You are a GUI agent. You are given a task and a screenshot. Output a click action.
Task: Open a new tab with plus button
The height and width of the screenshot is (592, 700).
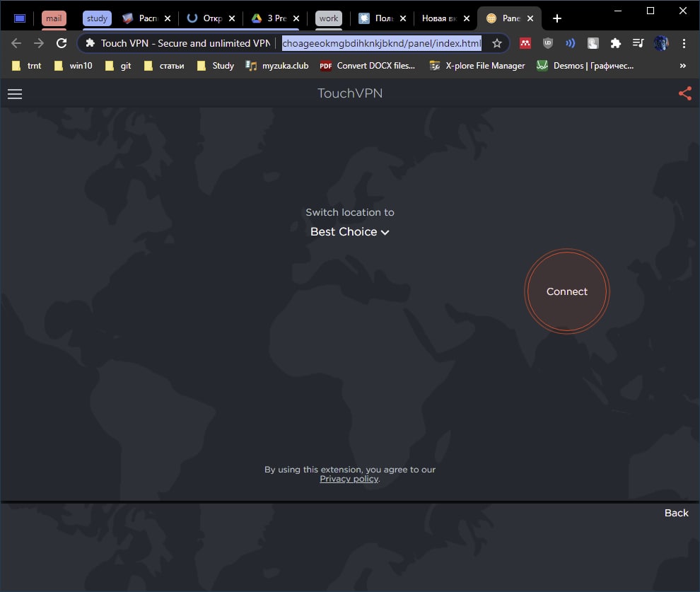[556, 18]
